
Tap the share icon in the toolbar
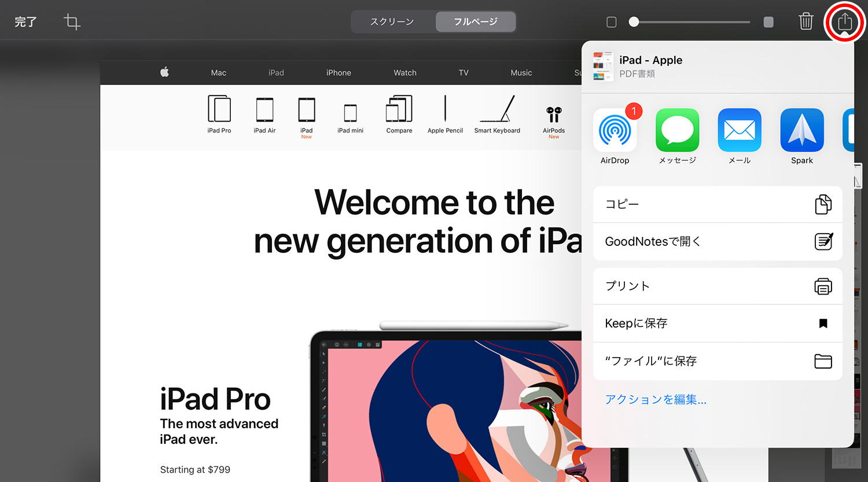click(x=845, y=21)
